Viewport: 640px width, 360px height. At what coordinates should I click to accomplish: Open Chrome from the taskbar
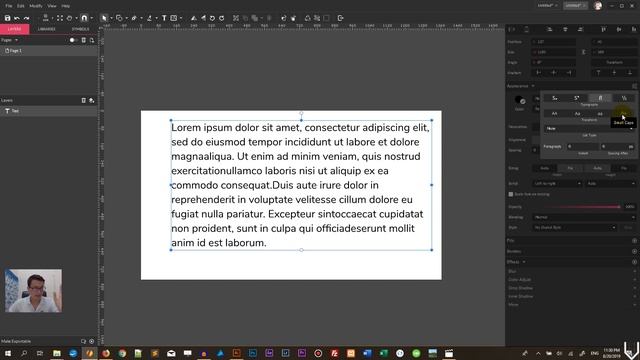tap(122, 353)
